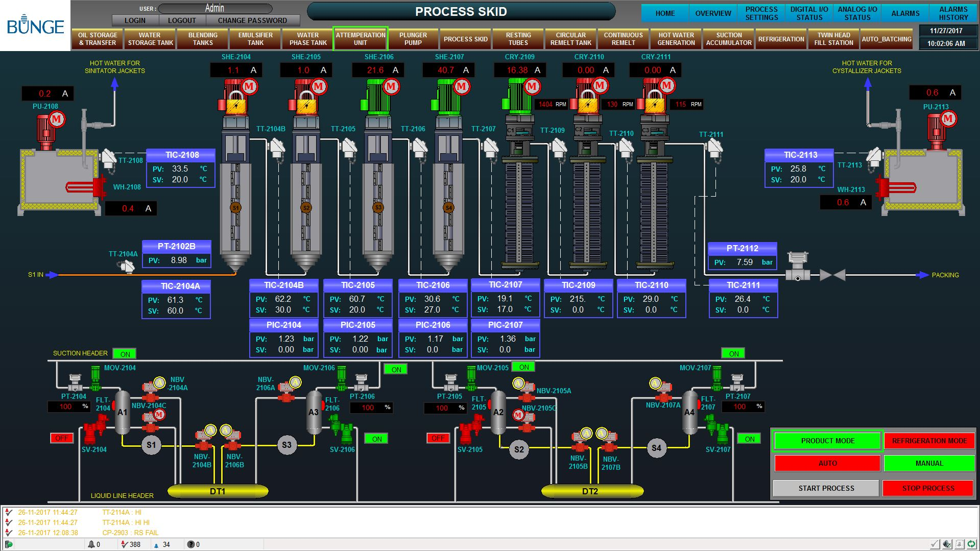The width and height of the screenshot is (980, 551).
Task: Click the green refresh icon in status bar
Action: [x=971, y=544]
